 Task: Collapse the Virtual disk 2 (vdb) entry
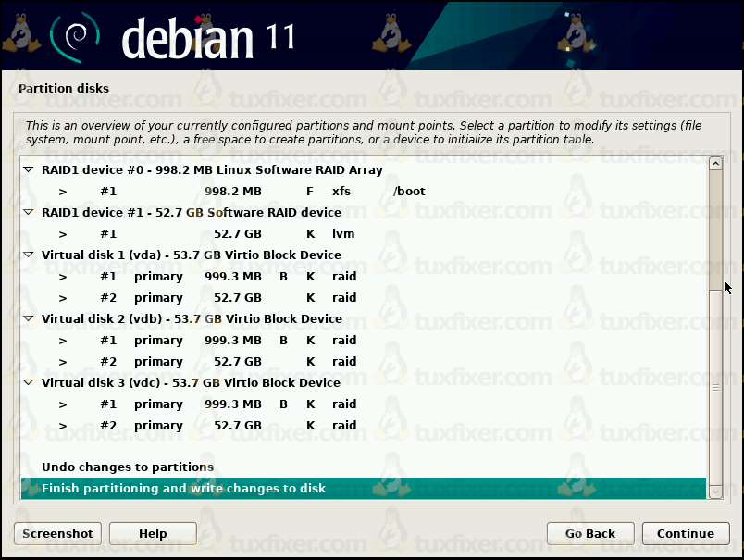point(29,319)
